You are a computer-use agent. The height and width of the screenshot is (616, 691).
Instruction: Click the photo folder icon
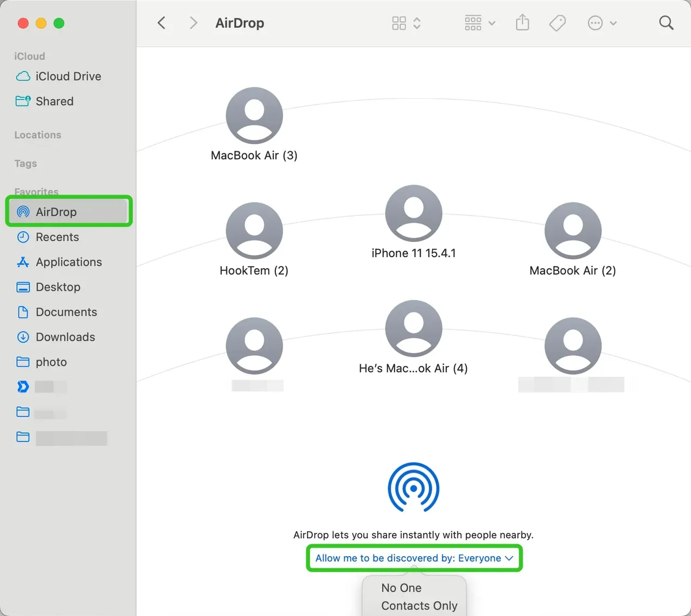[x=23, y=362]
